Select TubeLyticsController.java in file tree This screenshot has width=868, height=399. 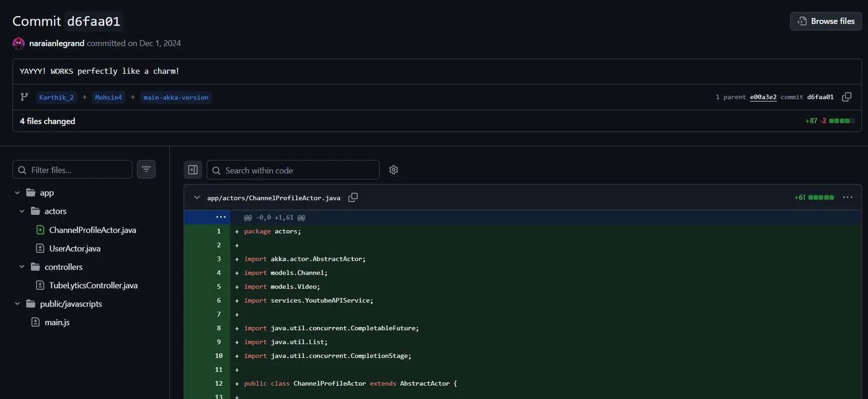(94, 286)
